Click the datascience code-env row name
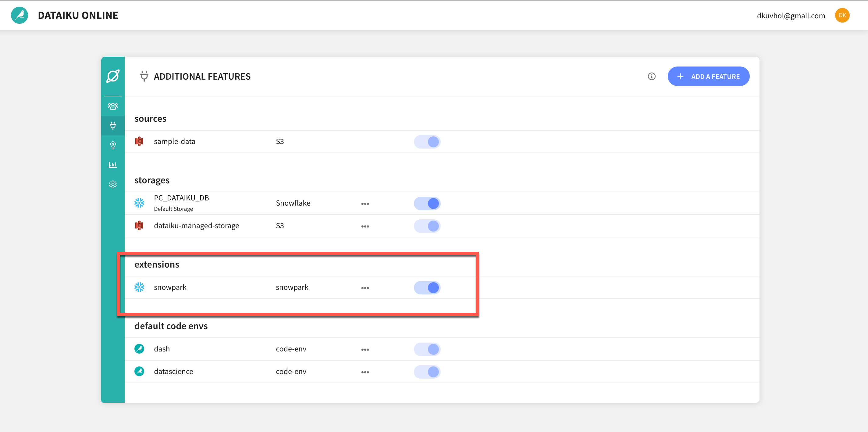 [x=173, y=371]
